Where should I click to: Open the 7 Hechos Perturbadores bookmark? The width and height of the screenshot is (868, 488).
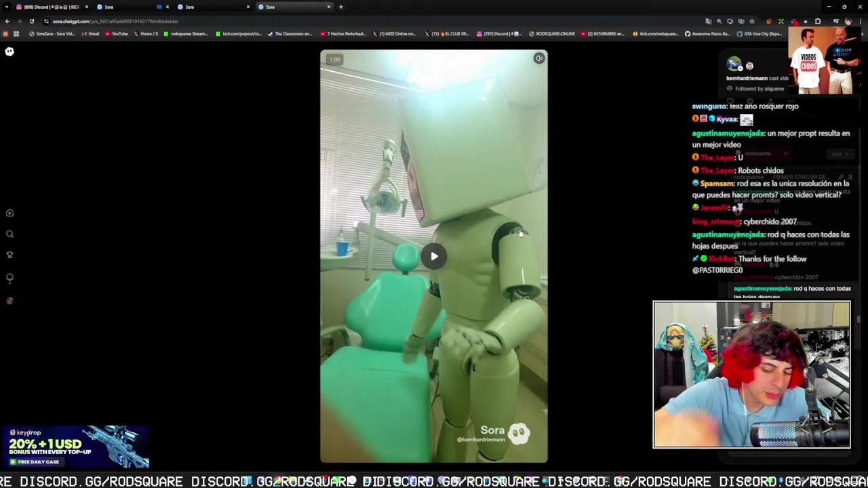(x=342, y=34)
